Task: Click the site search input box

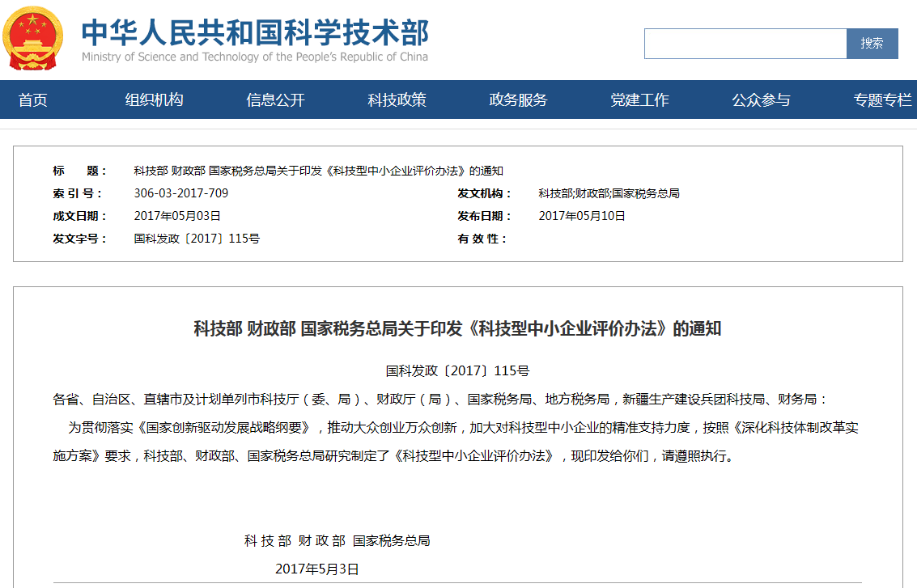Action: [x=745, y=43]
